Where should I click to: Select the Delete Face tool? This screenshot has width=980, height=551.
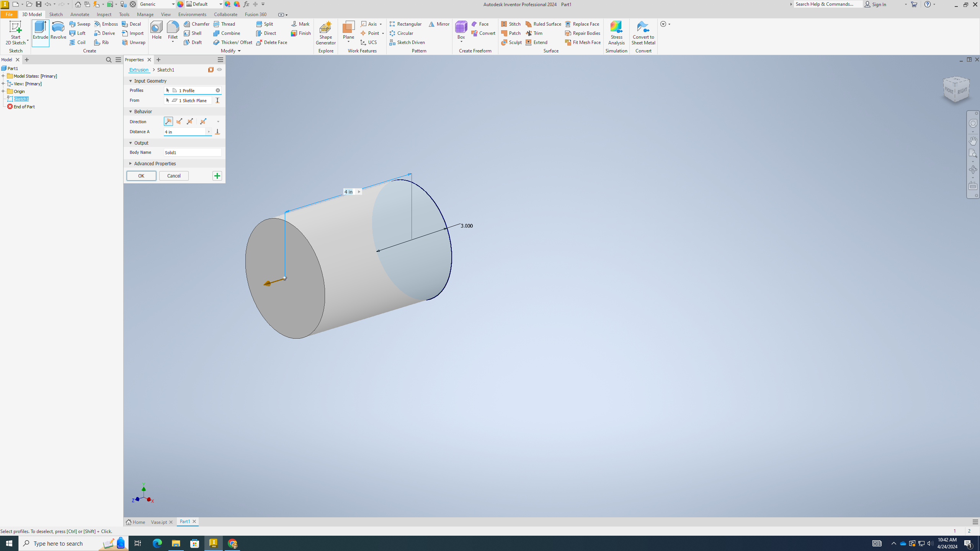(x=272, y=42)
